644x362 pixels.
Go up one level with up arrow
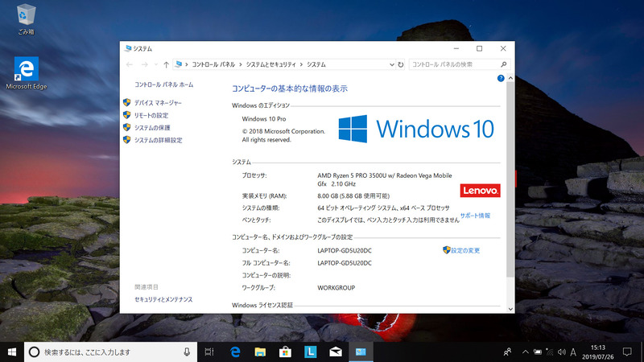point(166,64)
